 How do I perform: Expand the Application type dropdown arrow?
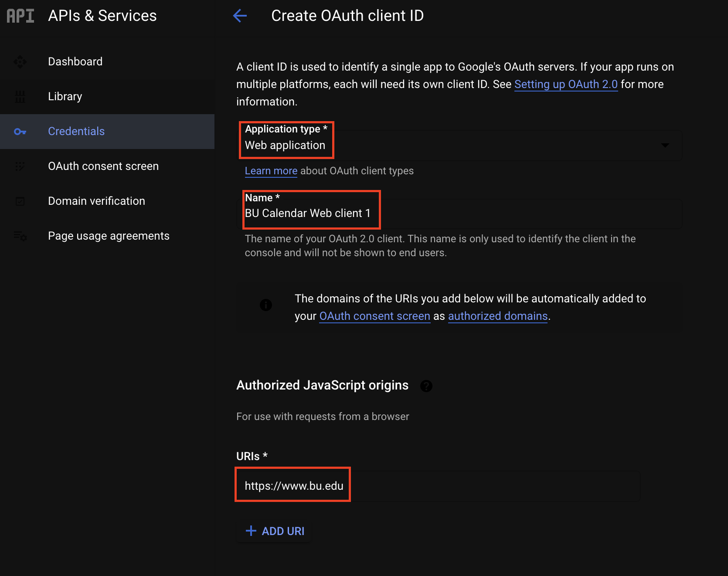coord(665,146)
